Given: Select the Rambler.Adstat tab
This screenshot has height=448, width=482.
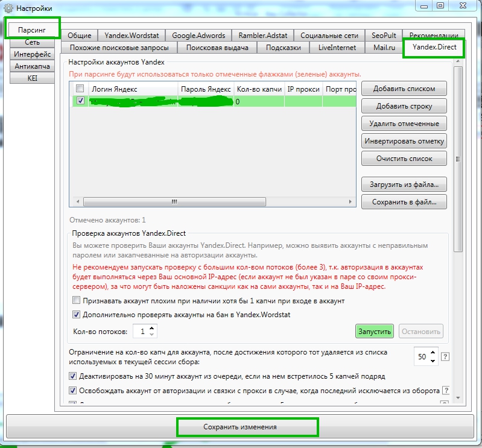Looking at the screenshot, I should click(263, 36).
